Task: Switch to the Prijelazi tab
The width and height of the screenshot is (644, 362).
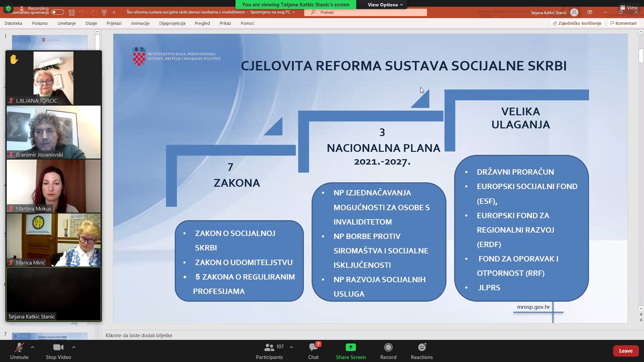Action: click(x=114, y=23)
